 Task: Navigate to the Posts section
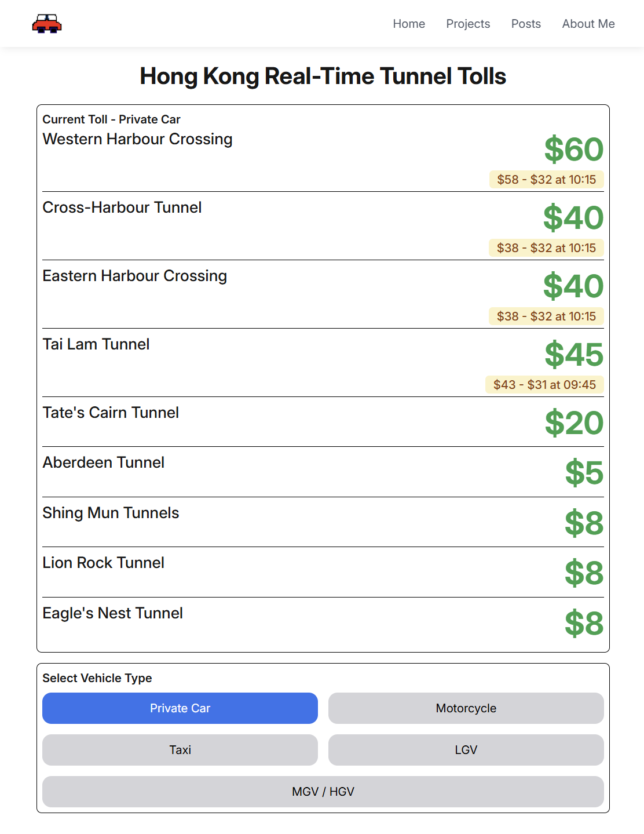pos(525,24)
